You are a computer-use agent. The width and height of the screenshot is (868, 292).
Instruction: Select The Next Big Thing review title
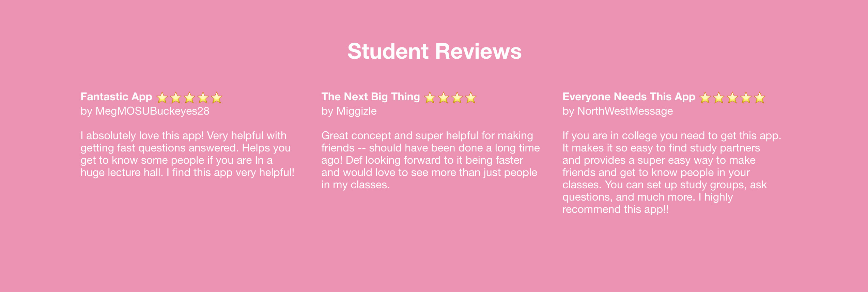click(x=371, y=97)
